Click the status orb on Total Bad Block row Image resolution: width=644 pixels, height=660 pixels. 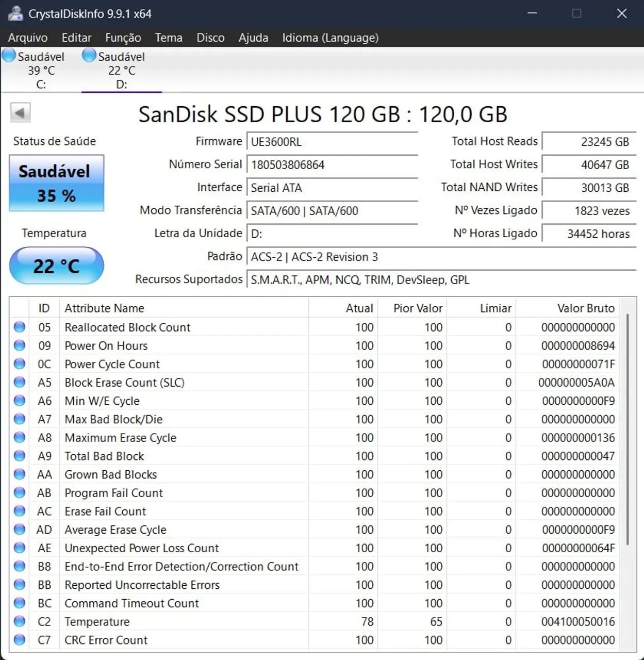[x=20, y=456]
